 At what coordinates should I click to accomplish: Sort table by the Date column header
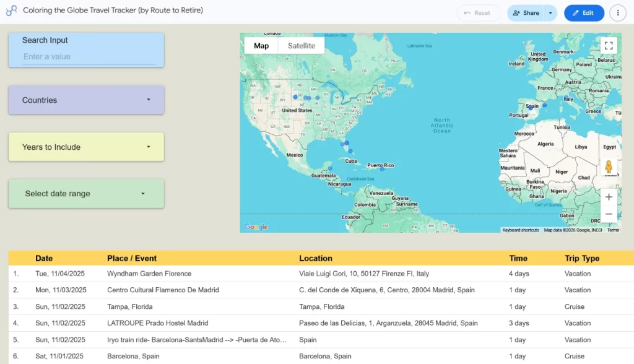[x=44, y=258]
